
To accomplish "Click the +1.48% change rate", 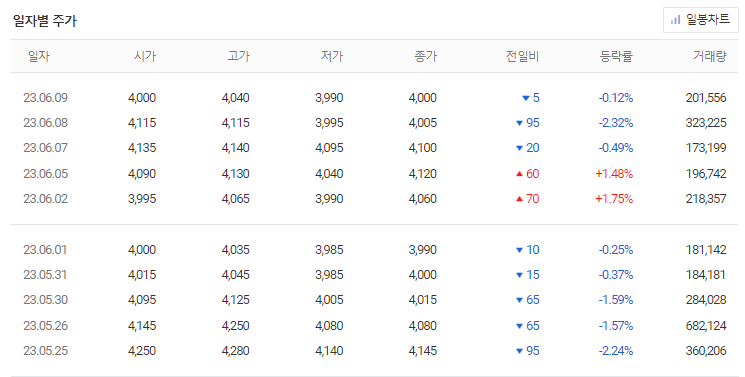I will (614, 174).
